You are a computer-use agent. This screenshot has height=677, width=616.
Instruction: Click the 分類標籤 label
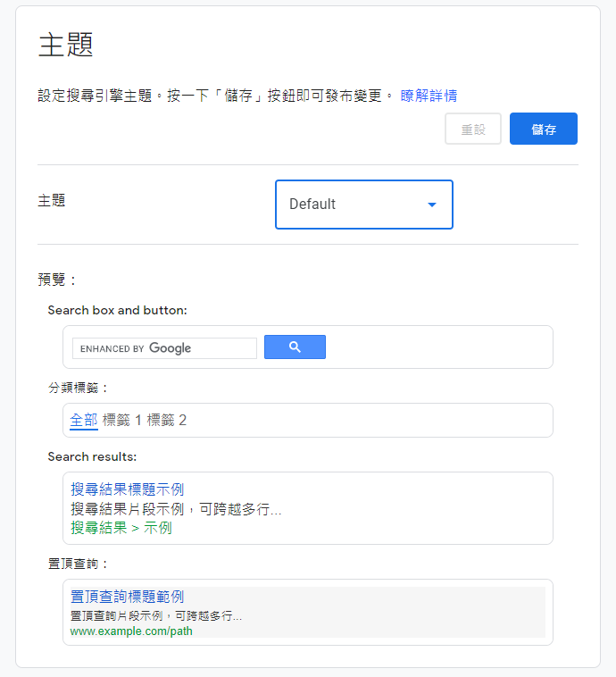tap(78, 388)
